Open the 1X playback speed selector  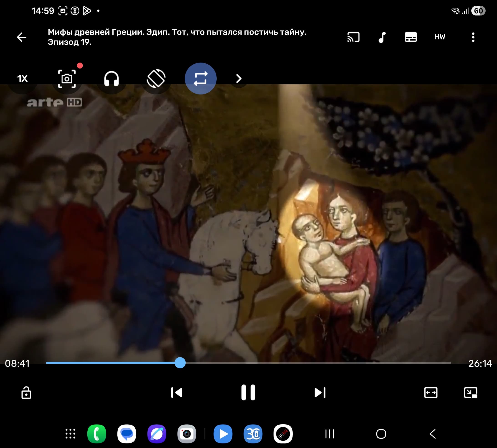point(22,79)
